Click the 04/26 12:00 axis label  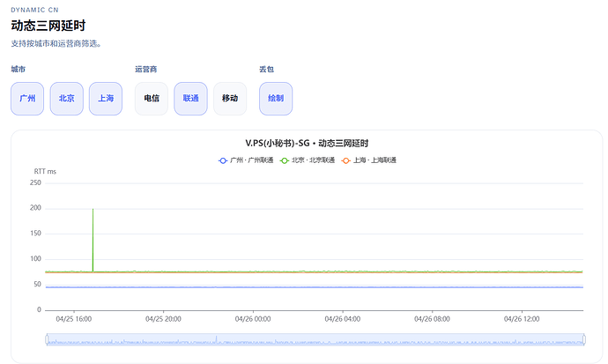pyautogui.click(x=522, y=319)
